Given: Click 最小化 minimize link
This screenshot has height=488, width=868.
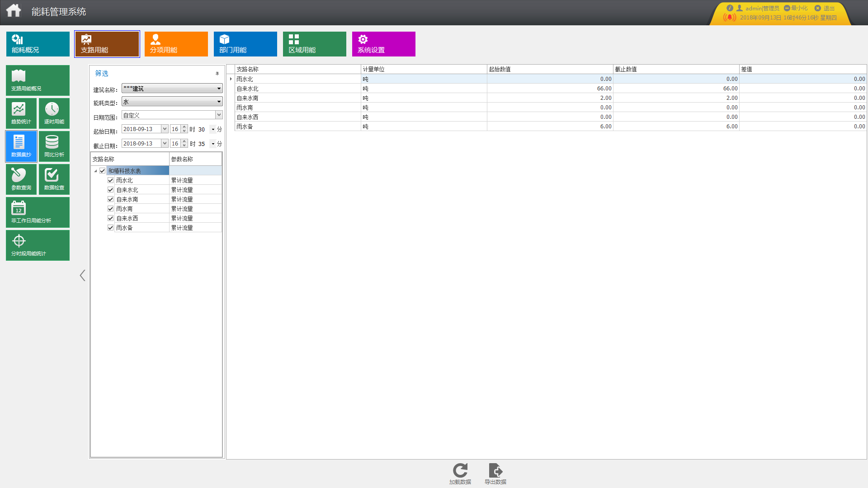Looking at the screenshot, I should coord(796,8).
